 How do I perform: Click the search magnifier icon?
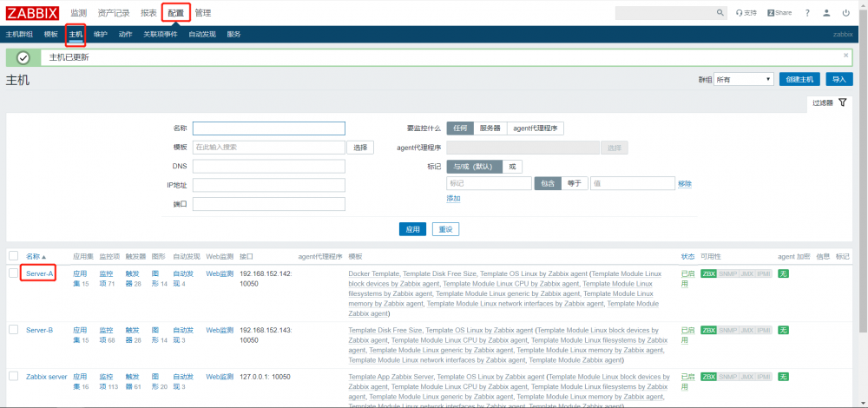[x=720, y=13]
